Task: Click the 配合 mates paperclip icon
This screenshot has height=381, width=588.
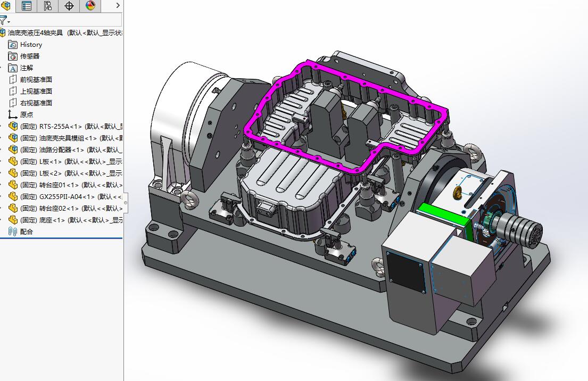Action: tap(13, 231)
